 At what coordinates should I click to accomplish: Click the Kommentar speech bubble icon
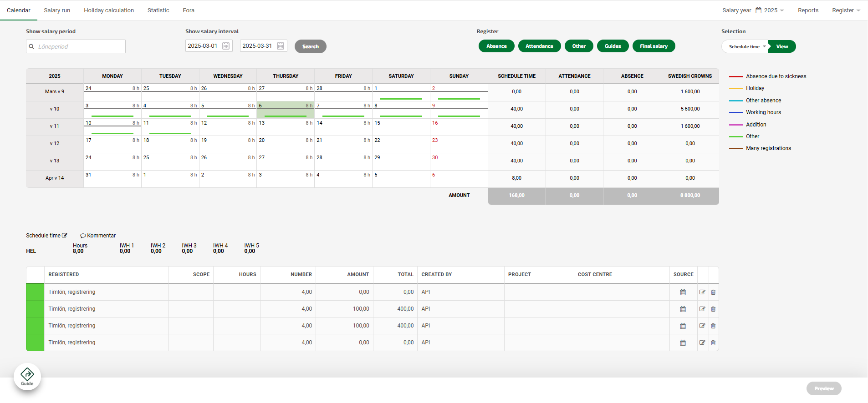(83, 236)
